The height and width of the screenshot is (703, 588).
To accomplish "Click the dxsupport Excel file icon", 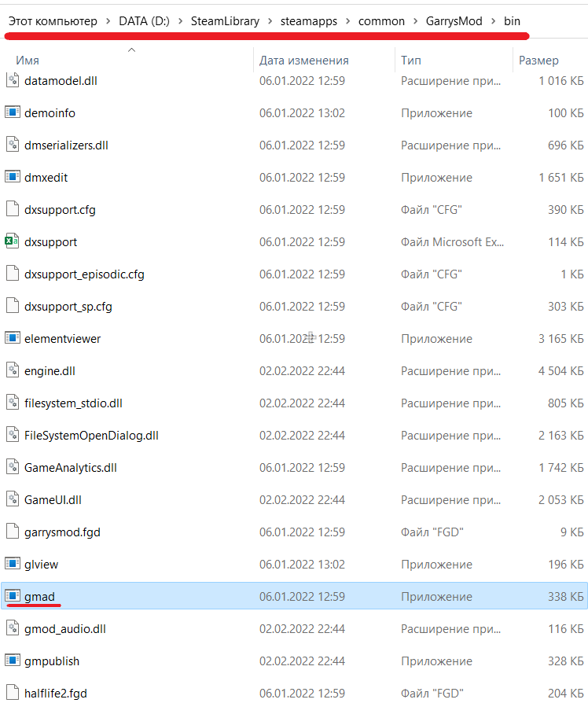I will (12, 241).
